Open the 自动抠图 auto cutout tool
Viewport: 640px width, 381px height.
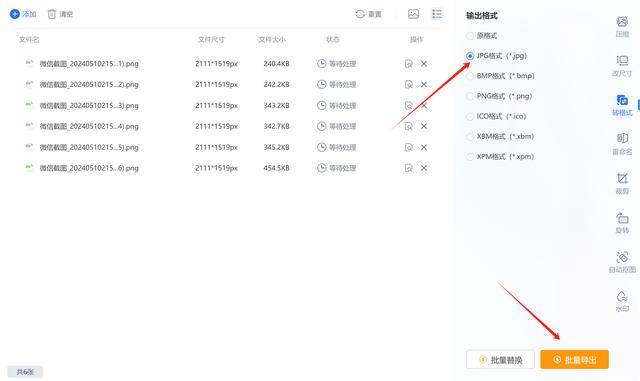(622, 262)
